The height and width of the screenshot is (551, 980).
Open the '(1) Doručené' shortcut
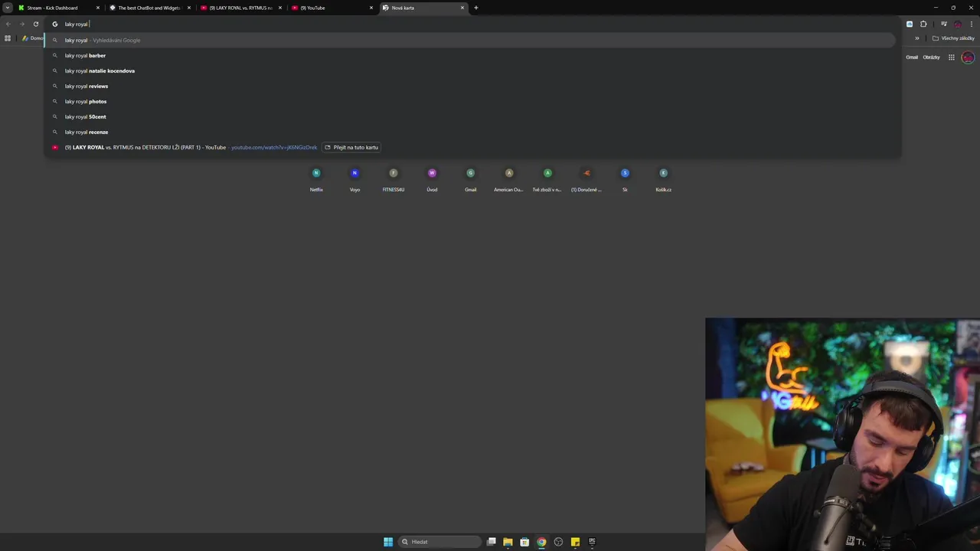(586, 179)
